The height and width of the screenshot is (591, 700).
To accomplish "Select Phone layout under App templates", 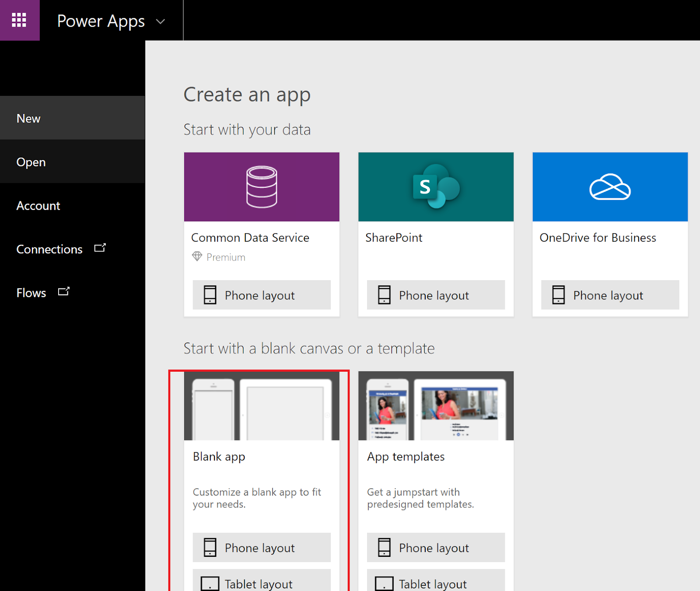I will tap(435, 547).
